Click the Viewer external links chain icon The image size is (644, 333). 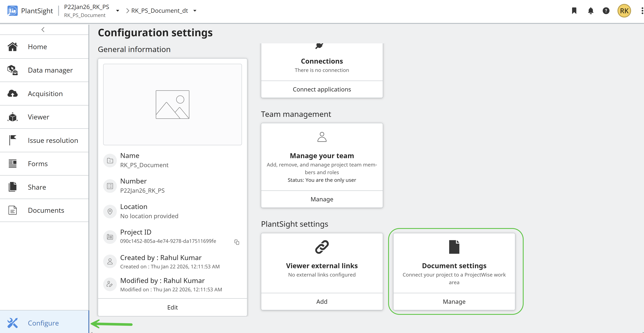click(322, 247)
